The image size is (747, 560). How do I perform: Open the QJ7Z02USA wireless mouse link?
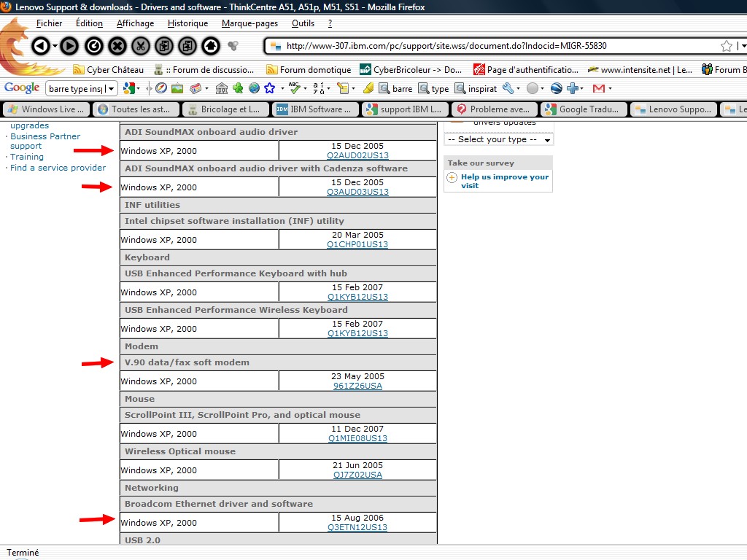(357, 475)
